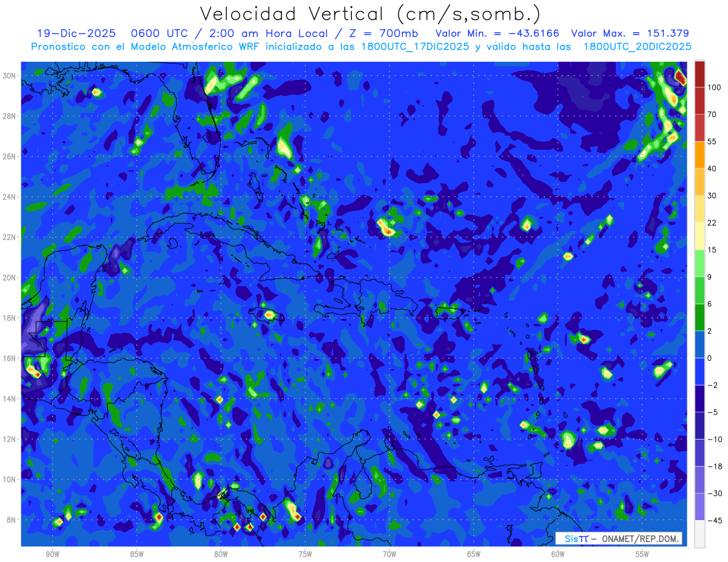728x562 pixels.
Task: Click the legend band between 55 and 70
Action: 699,127
